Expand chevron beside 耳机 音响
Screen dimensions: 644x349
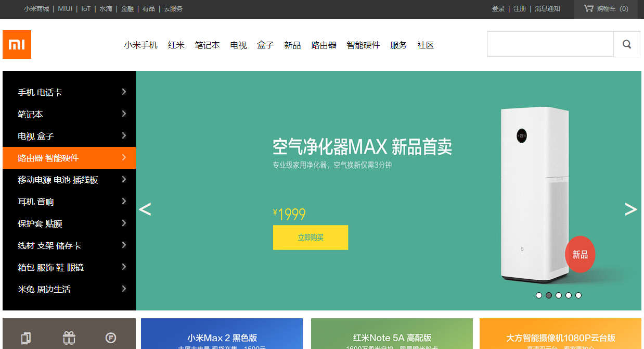coord(124,201)
